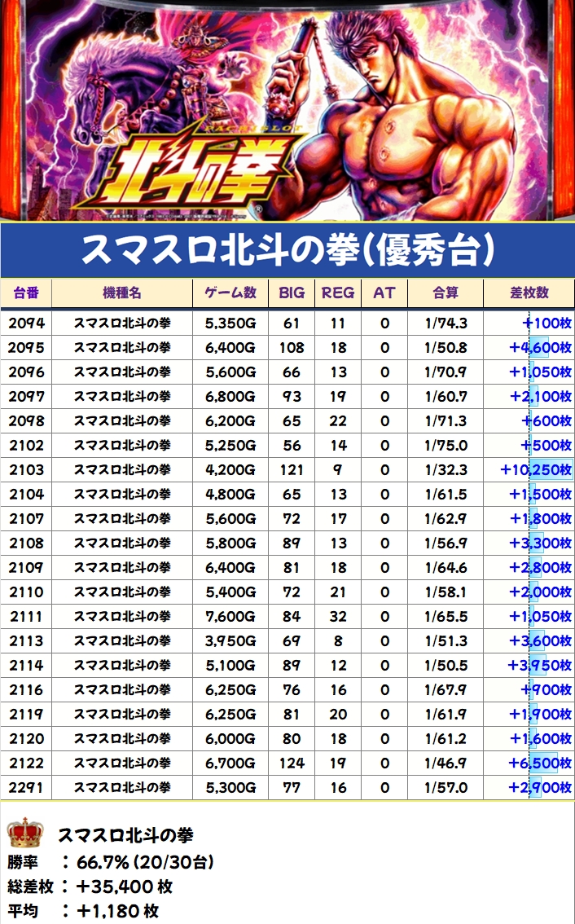Click the 機種名 column header
Viewport: 575px width, 924px height.
click(x=122, y=293)
